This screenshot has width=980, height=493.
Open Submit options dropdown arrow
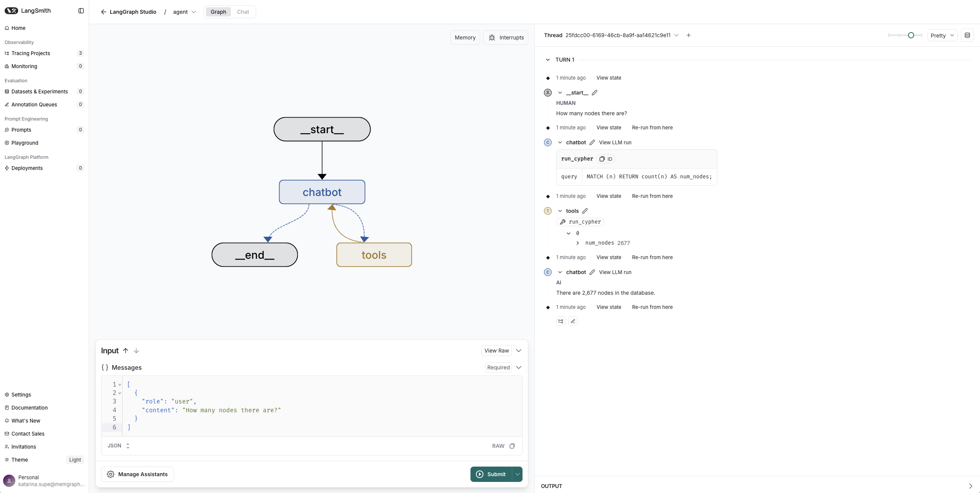[518, 474]
